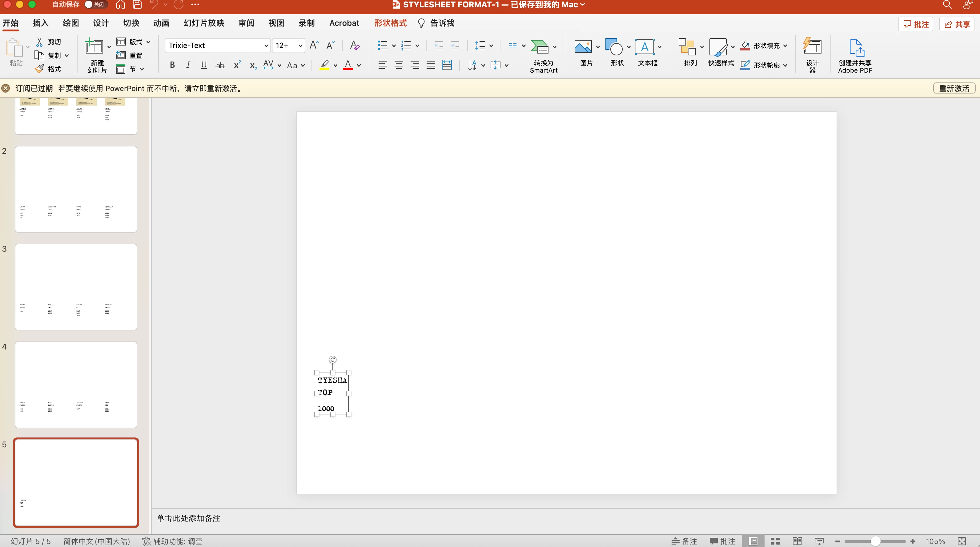Switch to the Insert tab
This screenshot has width=980, height=547.
(41, 23)
